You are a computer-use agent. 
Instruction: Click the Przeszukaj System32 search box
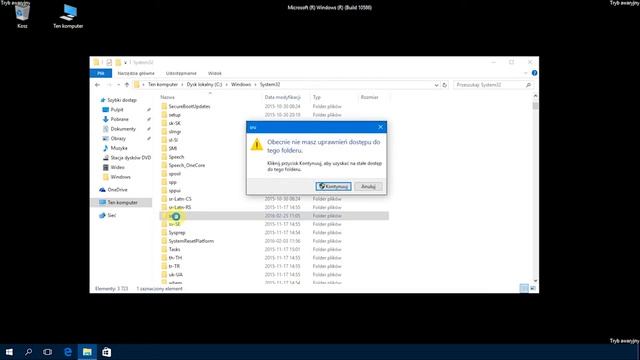(493, 85)
